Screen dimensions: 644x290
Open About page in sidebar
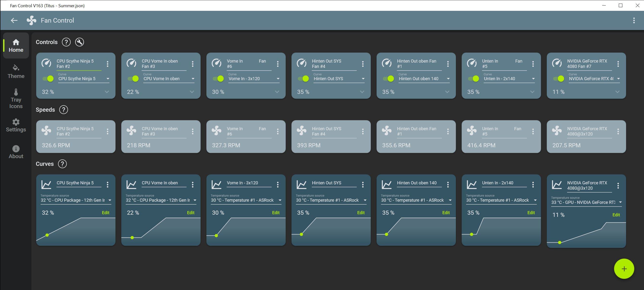click(16, 152)
